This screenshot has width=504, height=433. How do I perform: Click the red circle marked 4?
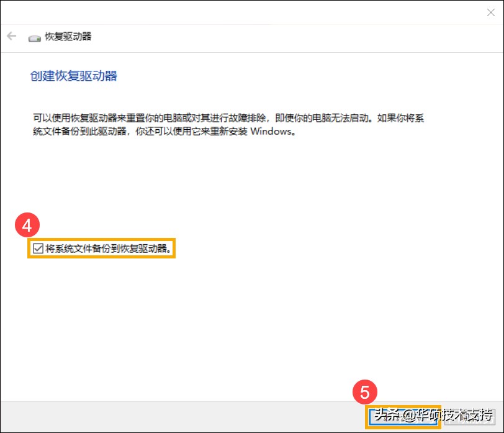[x=26, y=226]
